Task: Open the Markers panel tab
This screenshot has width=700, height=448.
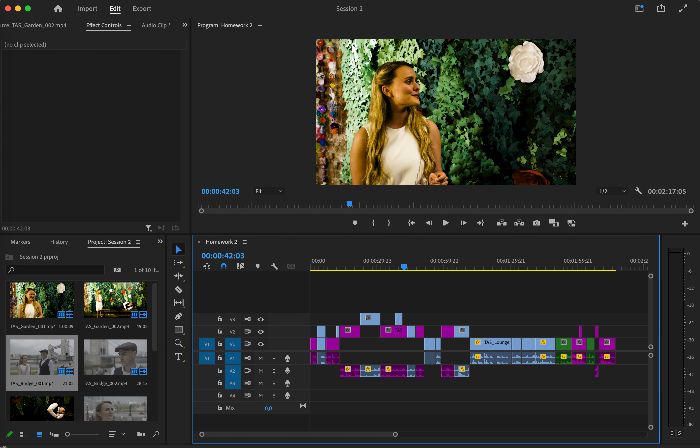Action: click(x=20, y=242)
